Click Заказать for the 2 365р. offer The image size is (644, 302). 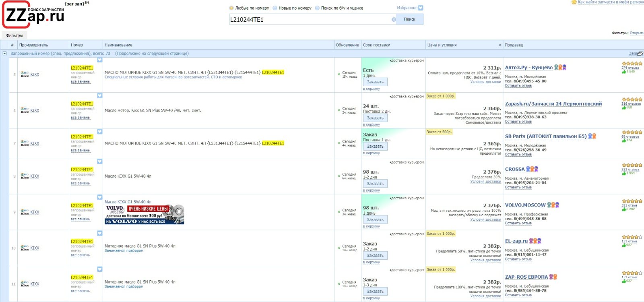point(375,146)
